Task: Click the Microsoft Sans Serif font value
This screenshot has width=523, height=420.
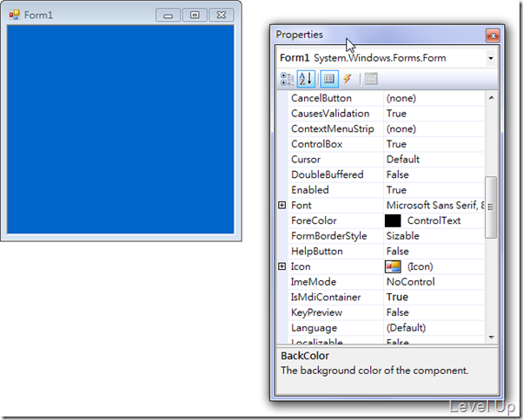Action: (435, 206)
